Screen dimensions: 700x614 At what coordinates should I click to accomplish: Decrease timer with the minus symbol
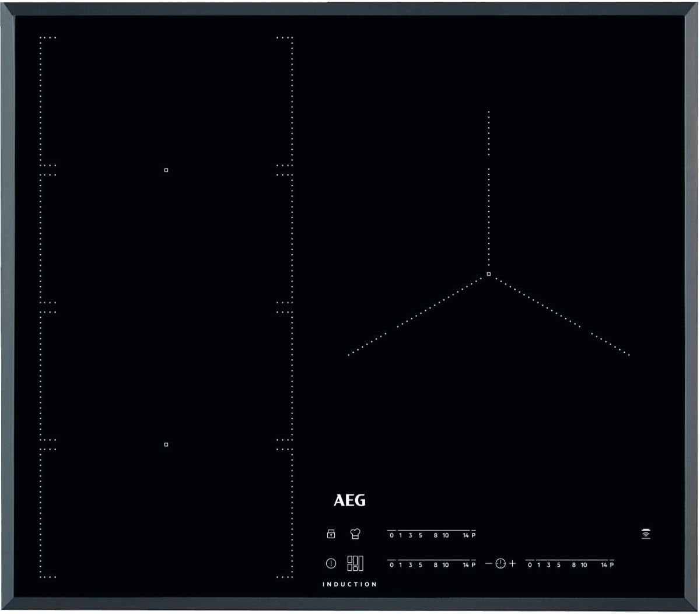pyautogui.click(x=489, y=563)
